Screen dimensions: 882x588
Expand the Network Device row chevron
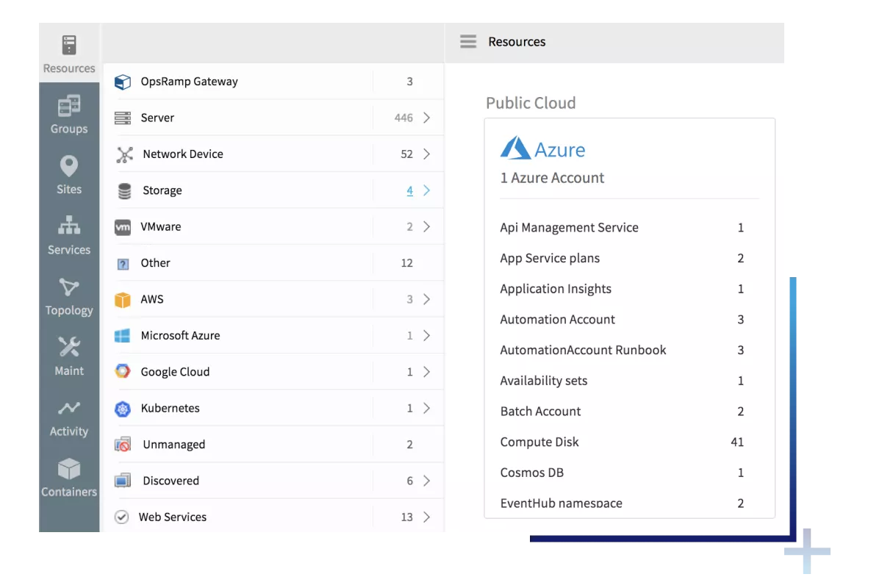tap(427, 154)
